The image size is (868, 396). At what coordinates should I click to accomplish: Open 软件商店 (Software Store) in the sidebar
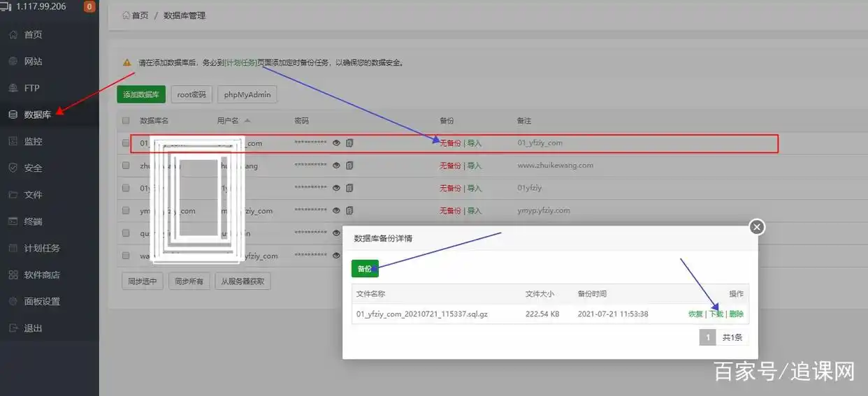click(13, 274)
